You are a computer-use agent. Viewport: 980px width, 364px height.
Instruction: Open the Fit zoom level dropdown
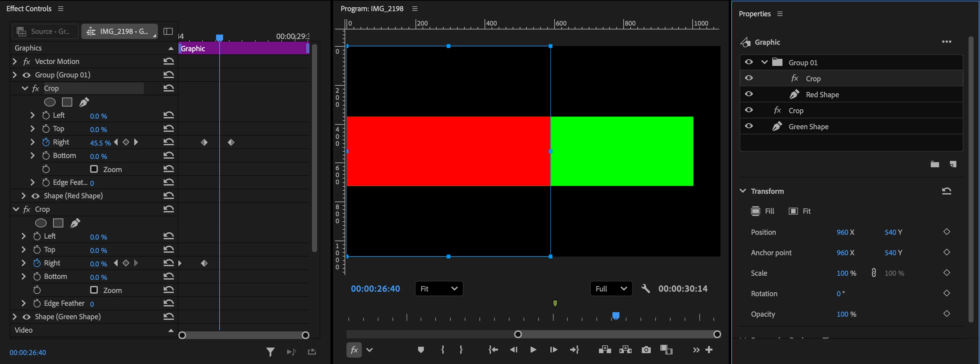point(439,289)
